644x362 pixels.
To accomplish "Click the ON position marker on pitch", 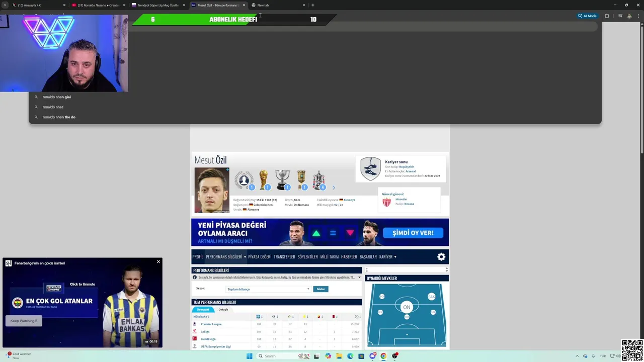I will click(x=407, y=307).
